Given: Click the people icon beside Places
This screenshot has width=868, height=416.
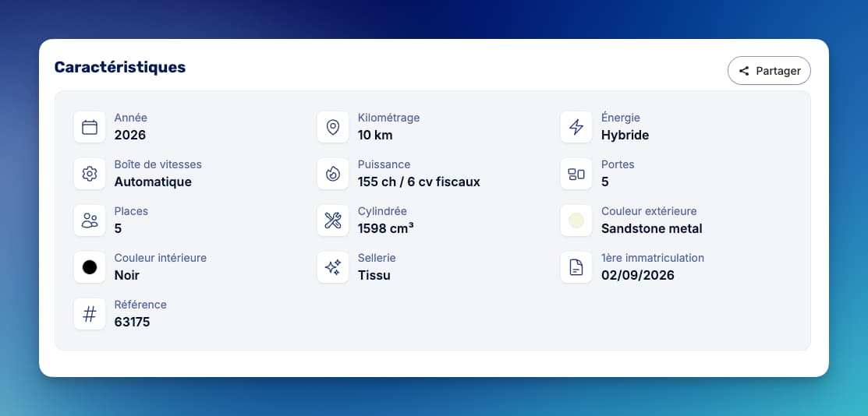Looking at the screenshot, I should click(x=90, y=220).
